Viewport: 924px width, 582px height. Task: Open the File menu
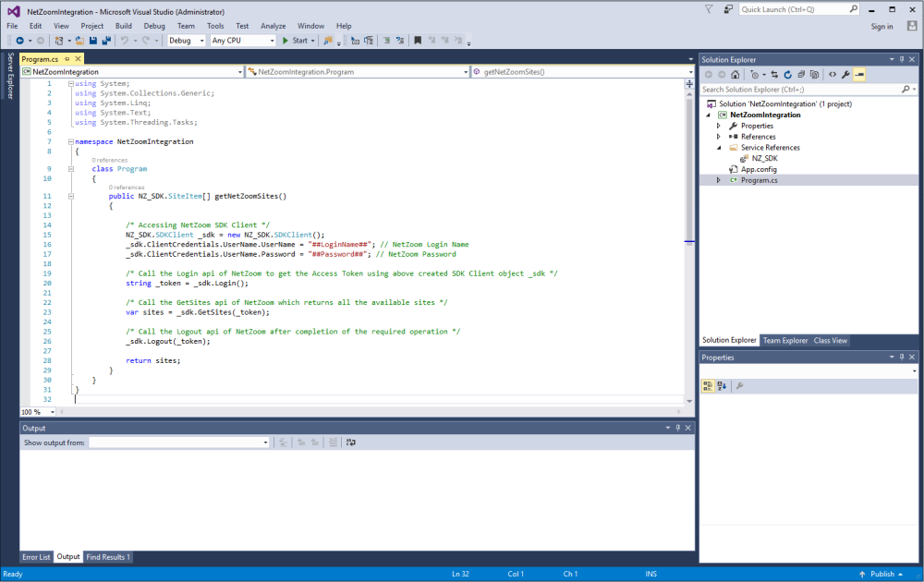[x=12, y=26]
